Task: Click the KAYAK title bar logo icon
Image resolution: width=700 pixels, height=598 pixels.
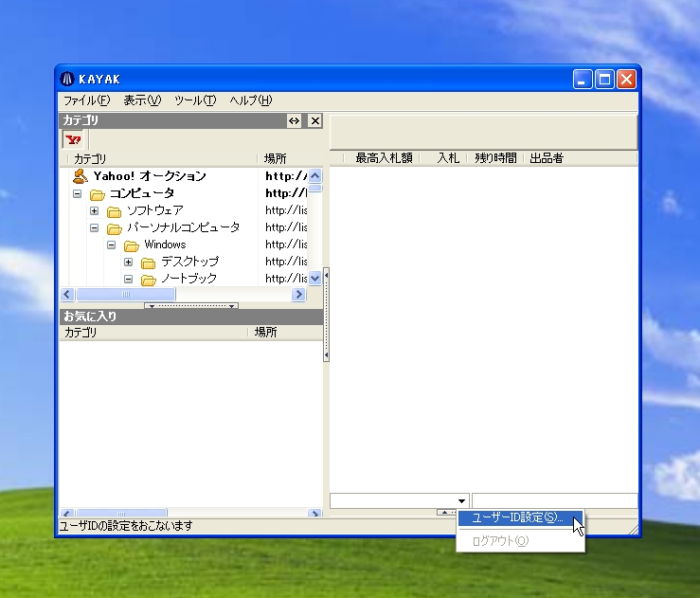Action: pyautogui.click(x=67, y=79)
